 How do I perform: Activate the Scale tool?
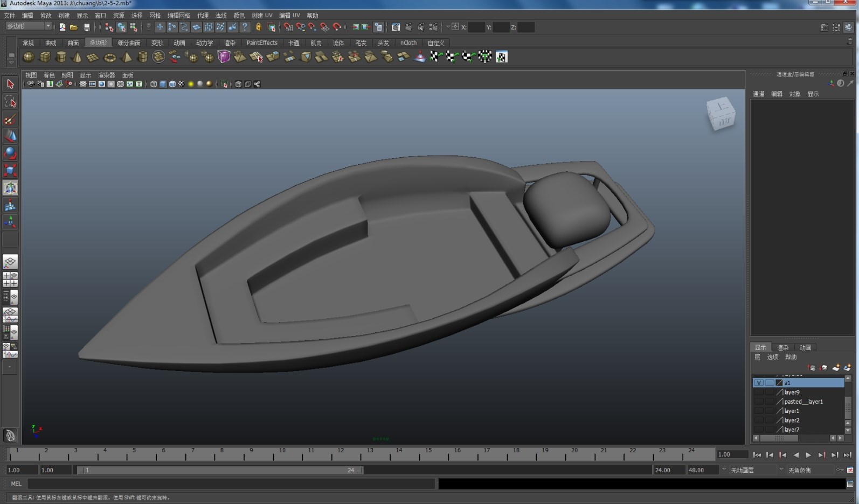coord(10,170)
